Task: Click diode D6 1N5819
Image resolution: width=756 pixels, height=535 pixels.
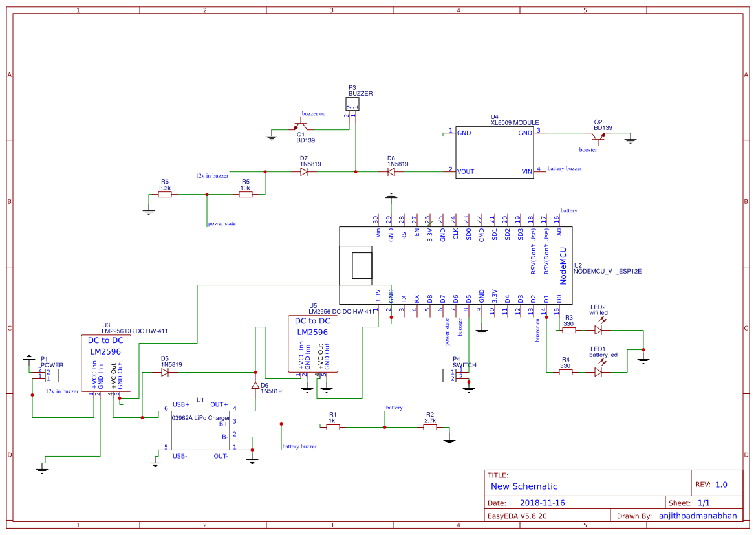Action: (x=255, y=384)
